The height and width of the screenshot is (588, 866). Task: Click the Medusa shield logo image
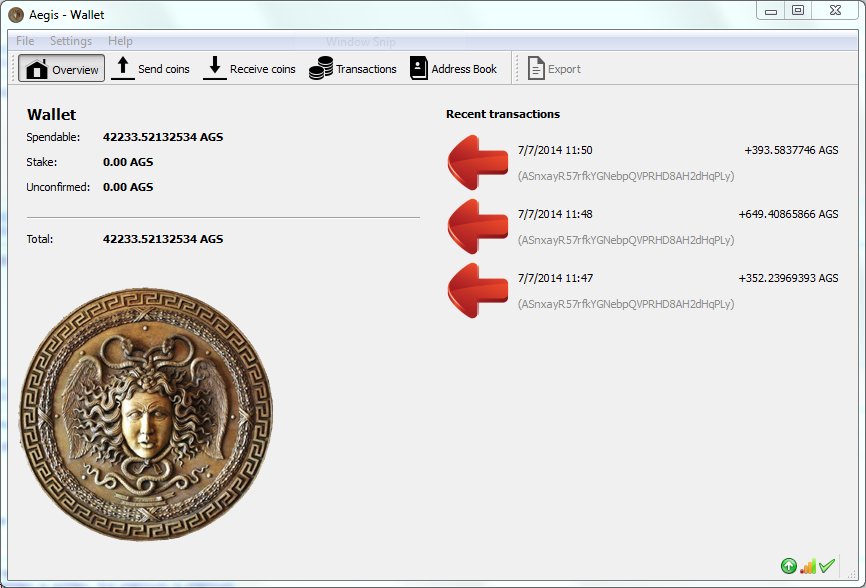(x=146, y=414)
